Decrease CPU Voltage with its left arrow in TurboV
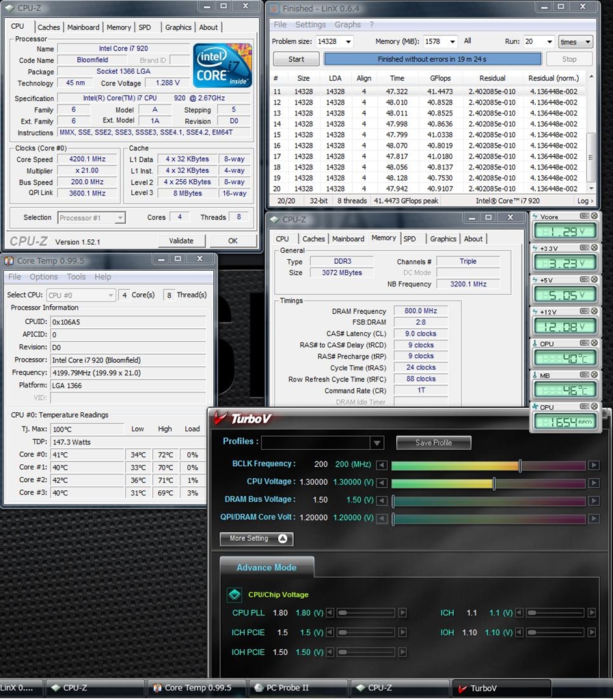613x700 pixels. (x=381, y=483)
